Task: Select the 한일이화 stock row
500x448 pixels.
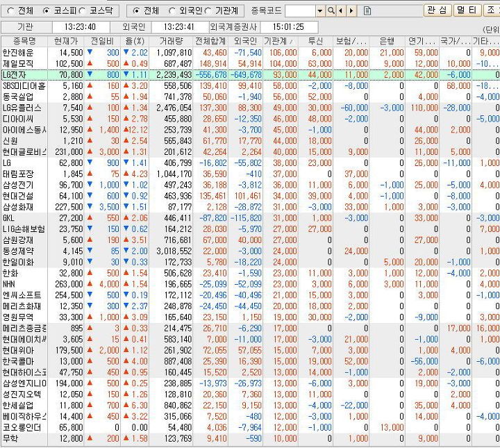Action: coord(250,263)
